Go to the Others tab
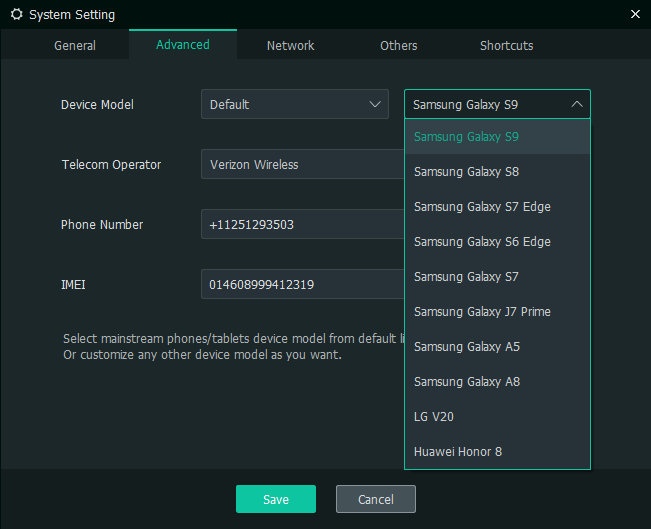The width and height of the screenshot is (651, 529). point(398,45)
